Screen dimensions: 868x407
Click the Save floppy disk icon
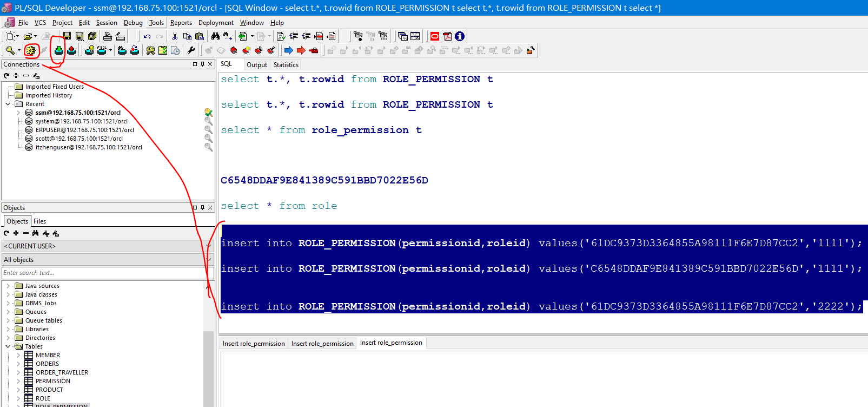coord(67,36)
